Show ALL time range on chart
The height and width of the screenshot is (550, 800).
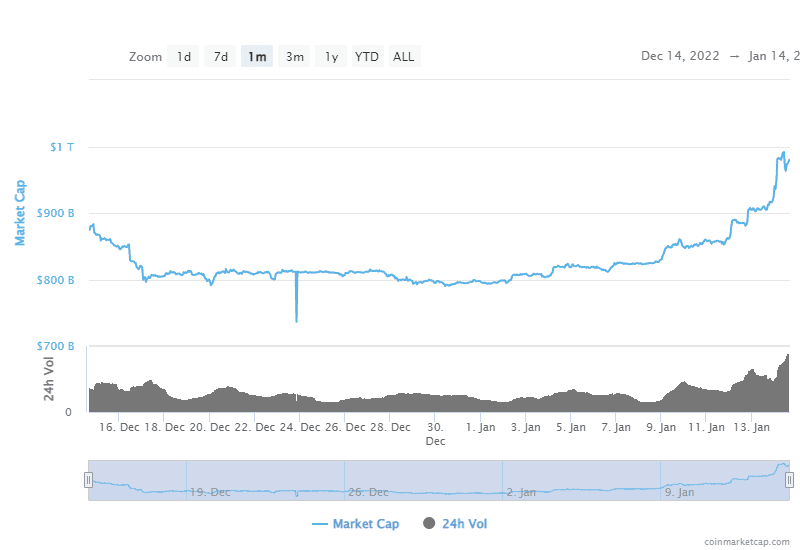pos(404,57)
